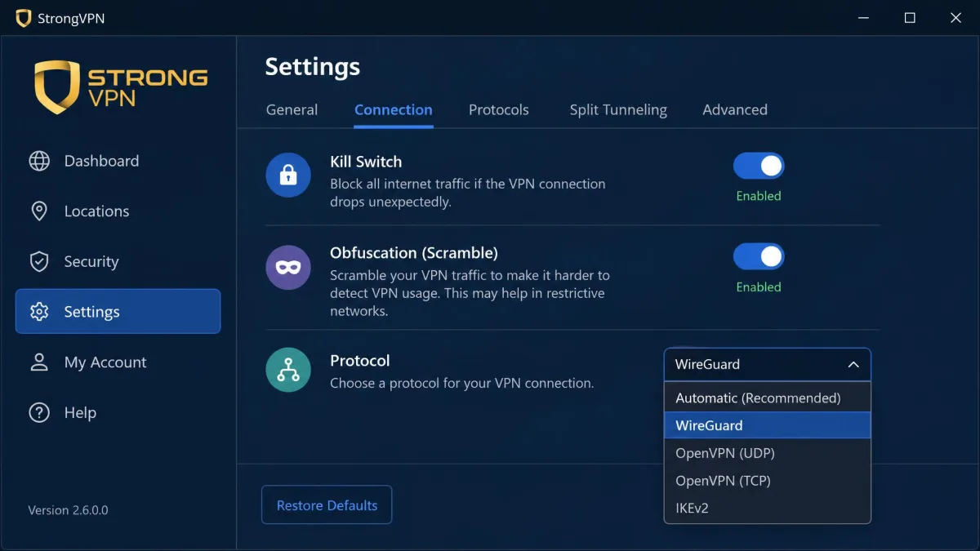Select IKEv2 from protocol list
The height and width of the screenshot is (551, 980).
tap(768, 508)
